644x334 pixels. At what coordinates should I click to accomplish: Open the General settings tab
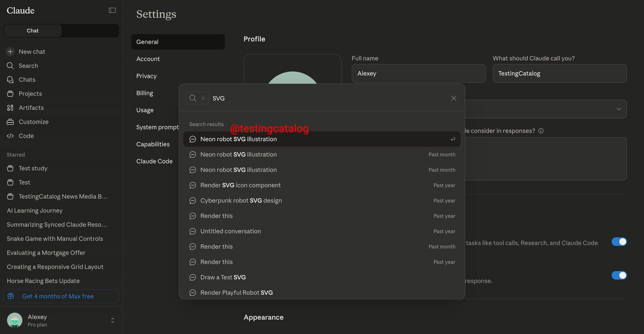point(178,42)
